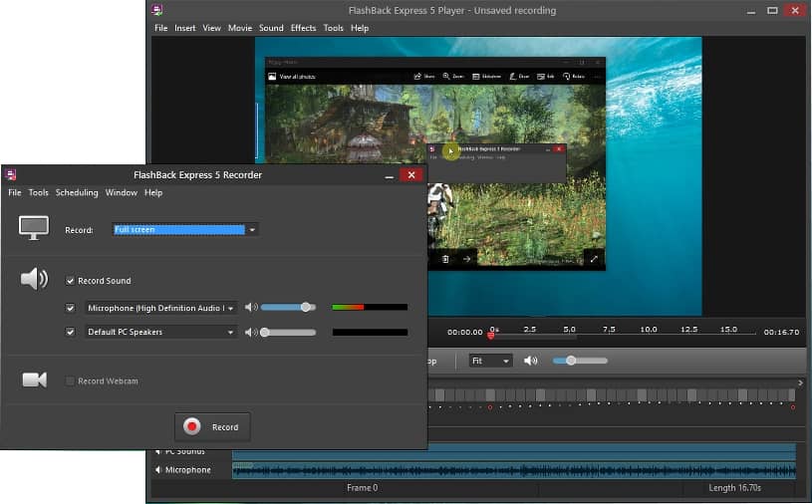
Task: Click the FlashBack Player title bar app icon
Action: [x=157, y=10]
